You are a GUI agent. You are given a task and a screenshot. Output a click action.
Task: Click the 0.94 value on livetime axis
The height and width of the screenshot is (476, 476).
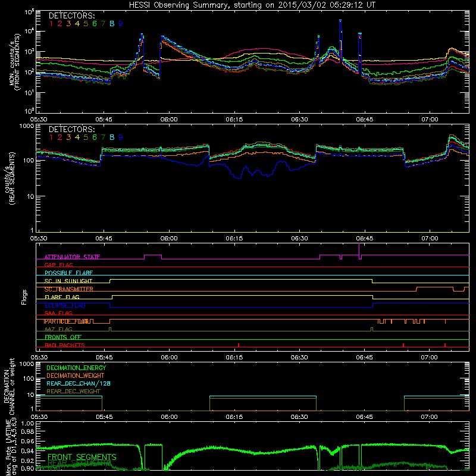click(27, 451)
